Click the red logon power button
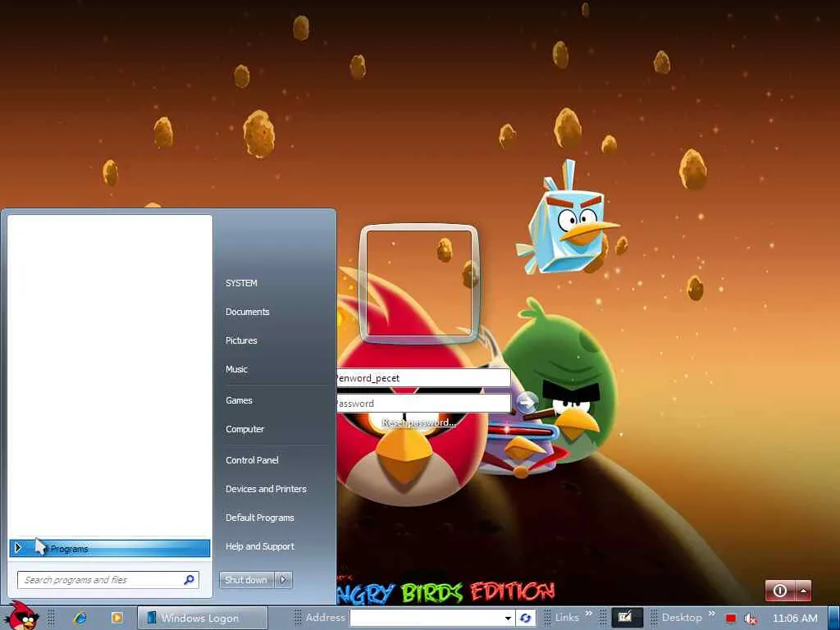840x630 pixels. (x=780, y=591)
